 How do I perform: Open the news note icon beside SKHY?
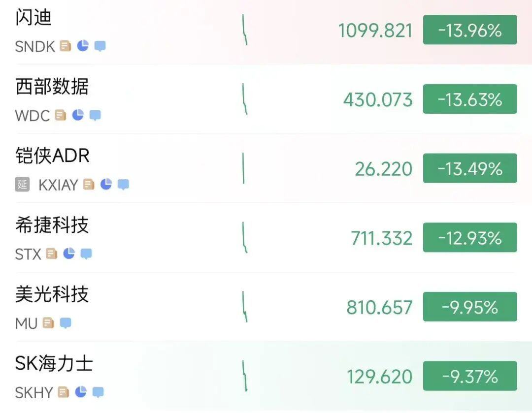point(64,392)
